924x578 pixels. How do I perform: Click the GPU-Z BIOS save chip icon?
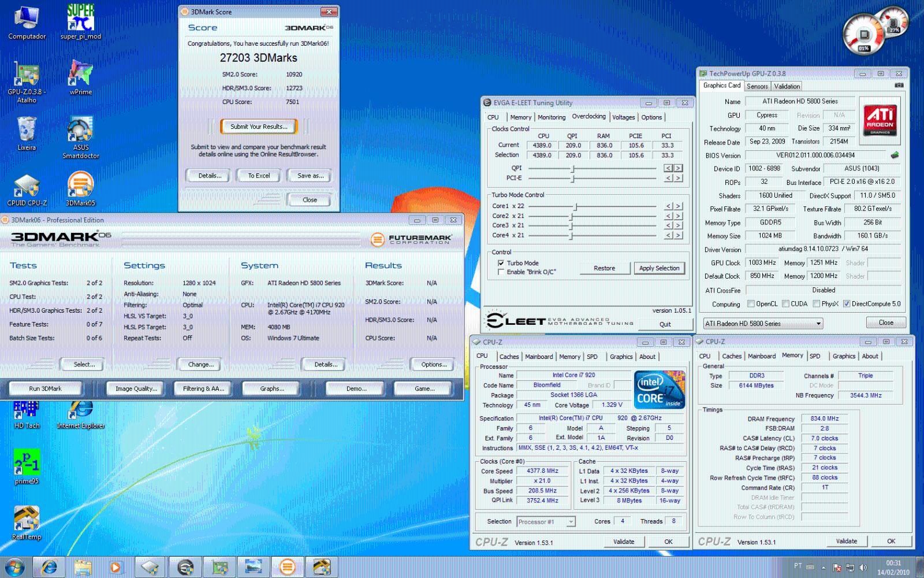pos(895,155)
